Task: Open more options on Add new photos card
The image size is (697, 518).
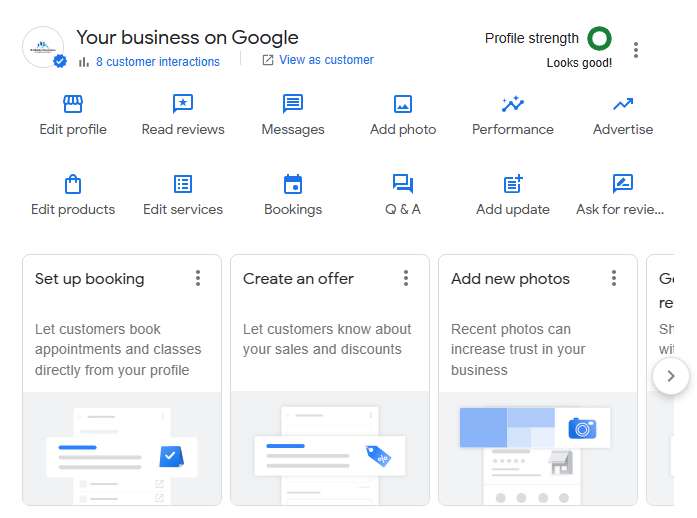Action: (x=614, y=278)
